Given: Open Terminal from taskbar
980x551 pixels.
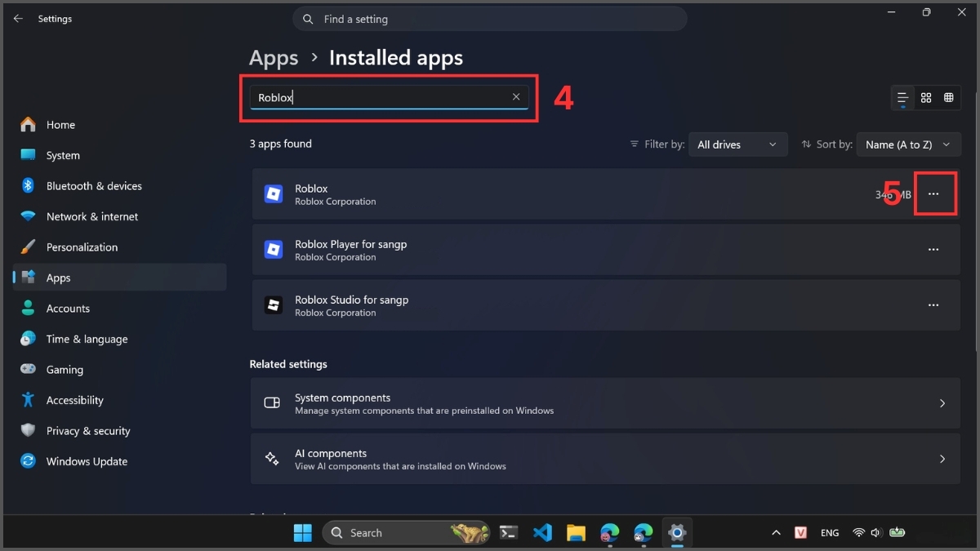Looking at the screenshot, I should click(x=509, y=533).
